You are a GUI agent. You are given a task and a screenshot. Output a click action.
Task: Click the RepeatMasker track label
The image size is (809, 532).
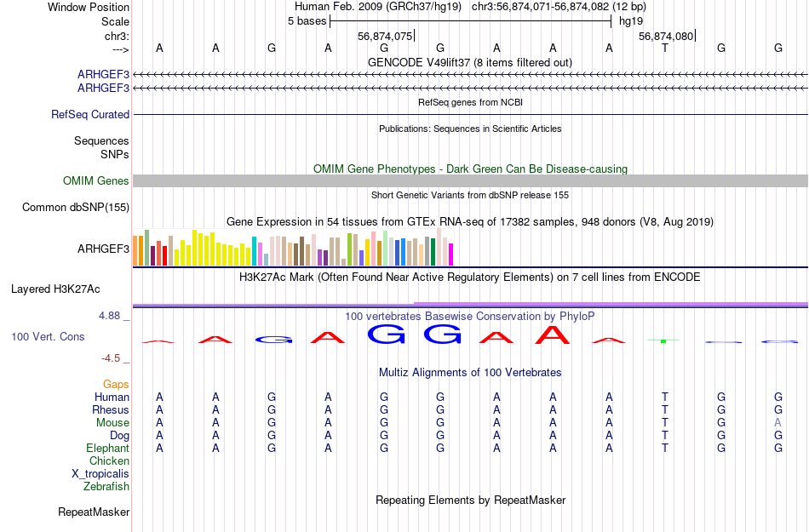tap(94, 512)
